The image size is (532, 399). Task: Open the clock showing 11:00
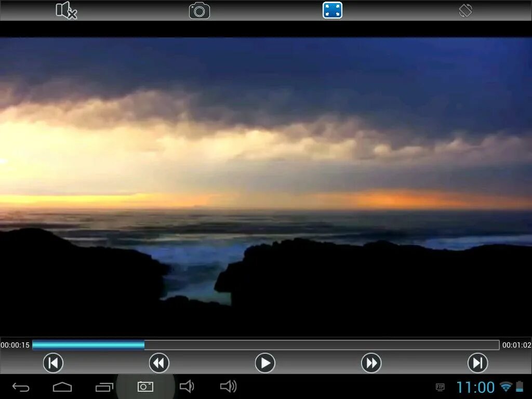point(475,387)
